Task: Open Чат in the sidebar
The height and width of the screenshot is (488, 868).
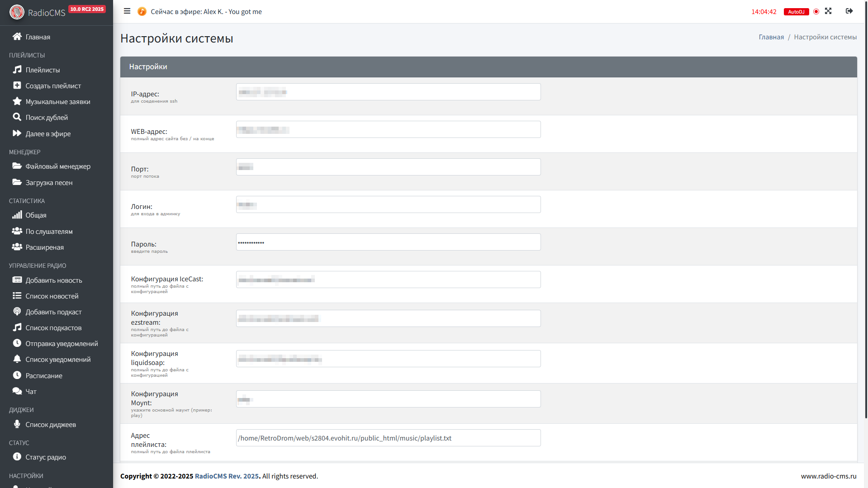Action: click(x=31, y=392)
